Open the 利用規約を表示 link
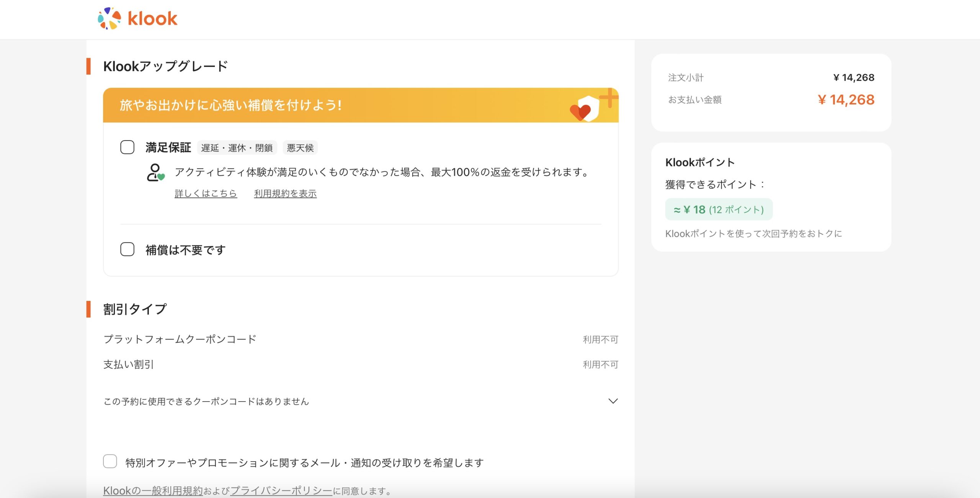The image size is (980, 498). [285, 194]
